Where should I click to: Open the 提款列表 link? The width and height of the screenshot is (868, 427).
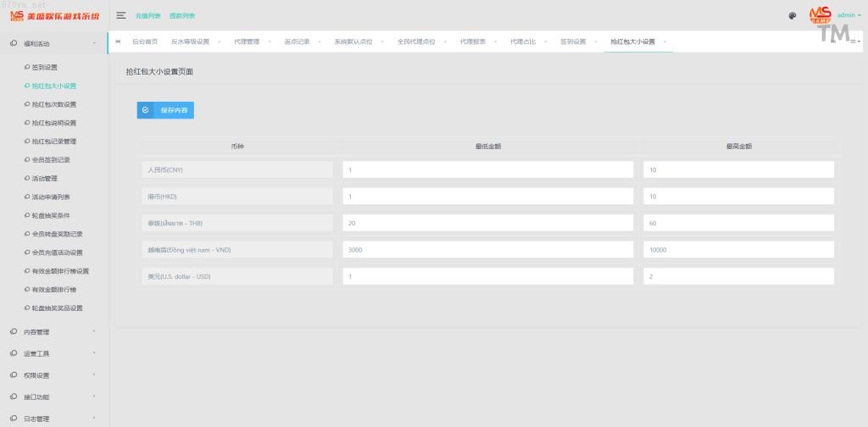(x=182, y=15)
